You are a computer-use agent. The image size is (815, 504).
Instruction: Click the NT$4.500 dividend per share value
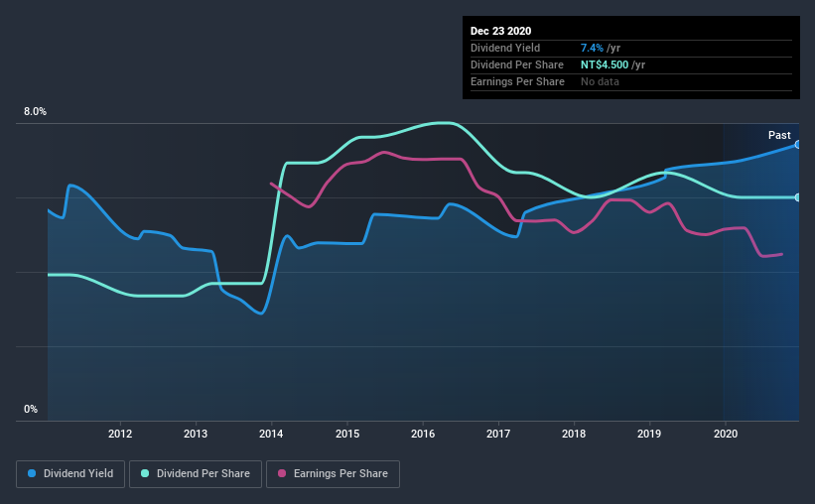605,64
